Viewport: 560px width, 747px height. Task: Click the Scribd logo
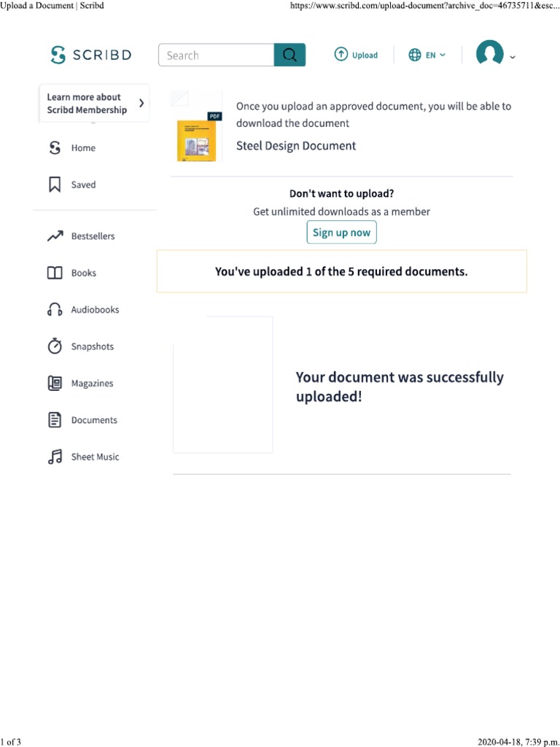click(x=91, y=55)
